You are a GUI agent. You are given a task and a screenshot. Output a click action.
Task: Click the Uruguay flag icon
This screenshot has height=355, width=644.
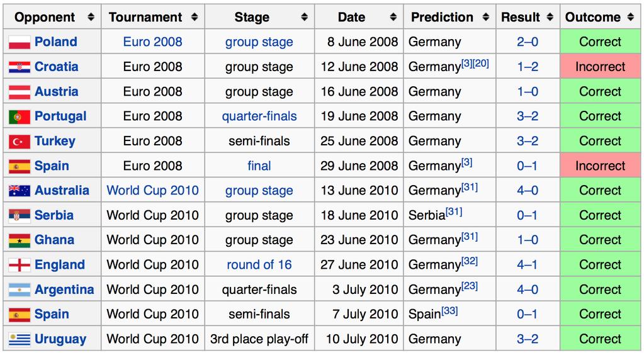point(20,339)
